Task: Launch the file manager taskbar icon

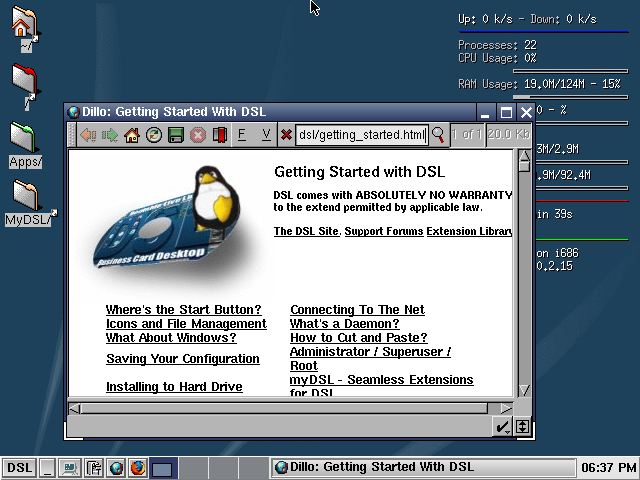Action: (94, 468)
